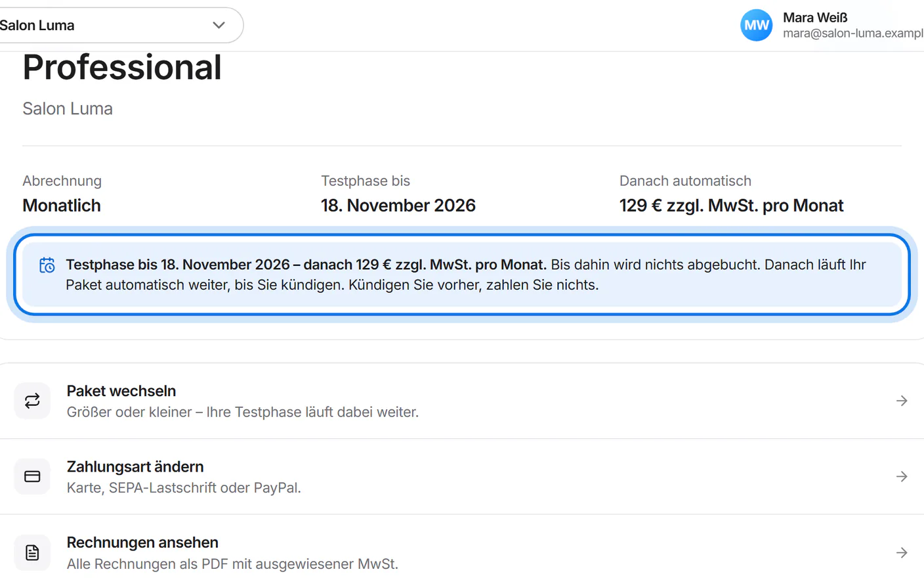Click the MW avatar icon

[x=756, y=25]
